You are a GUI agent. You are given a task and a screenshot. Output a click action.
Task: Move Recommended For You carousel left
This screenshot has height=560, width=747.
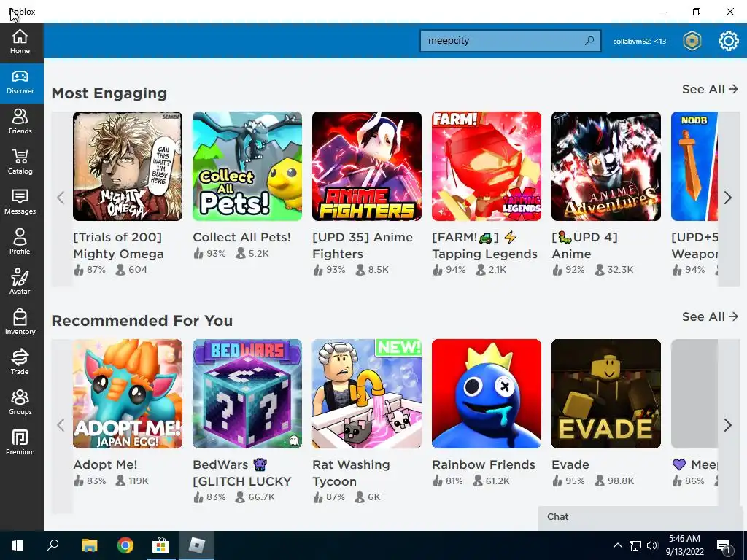pyautogui.click(x=61, y=425)
